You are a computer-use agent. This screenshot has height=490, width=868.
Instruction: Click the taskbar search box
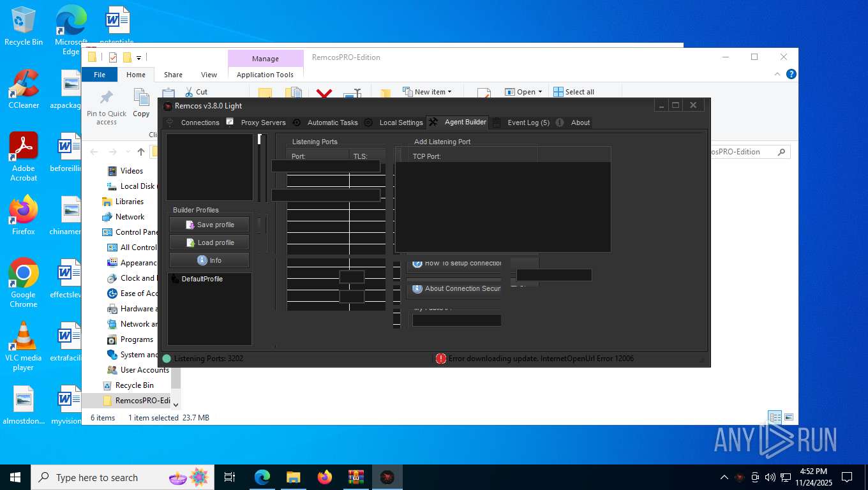[121, 477]
